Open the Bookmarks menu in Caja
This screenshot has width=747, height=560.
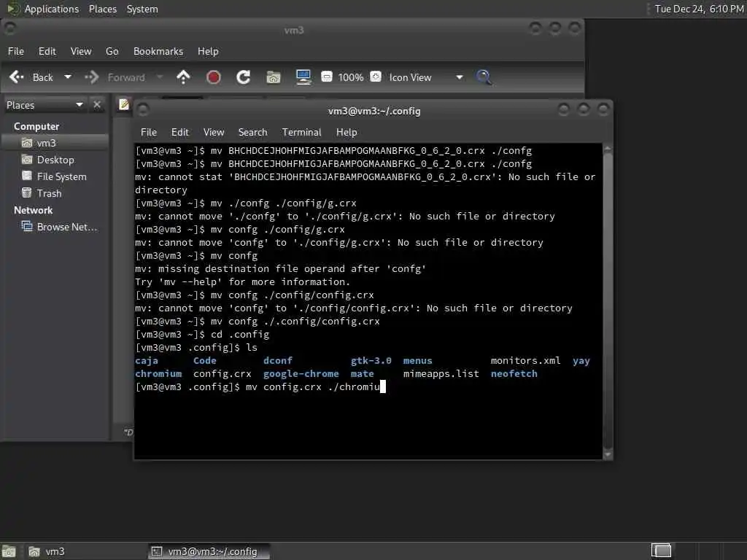coord(158,52)
